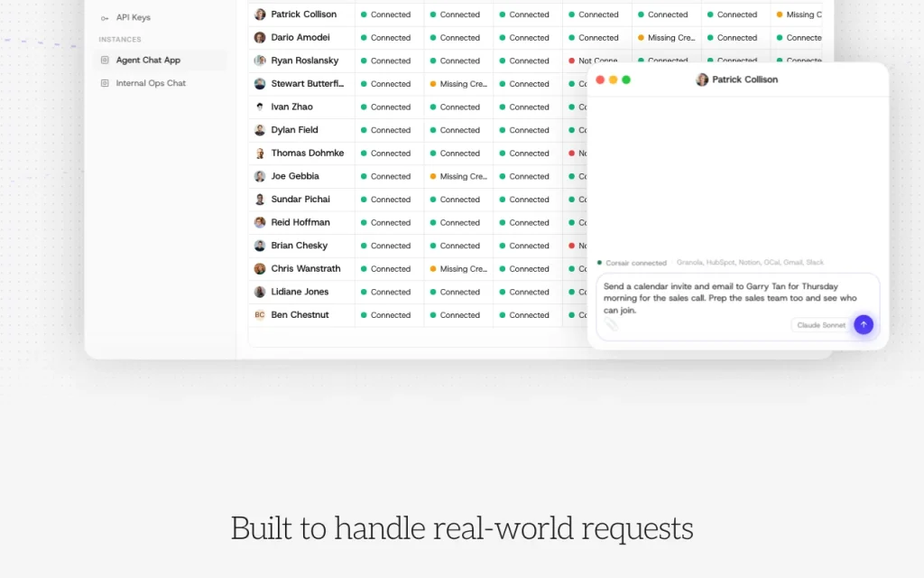Click Reid Hoffman's avatar in the list

tap(260, 222)
